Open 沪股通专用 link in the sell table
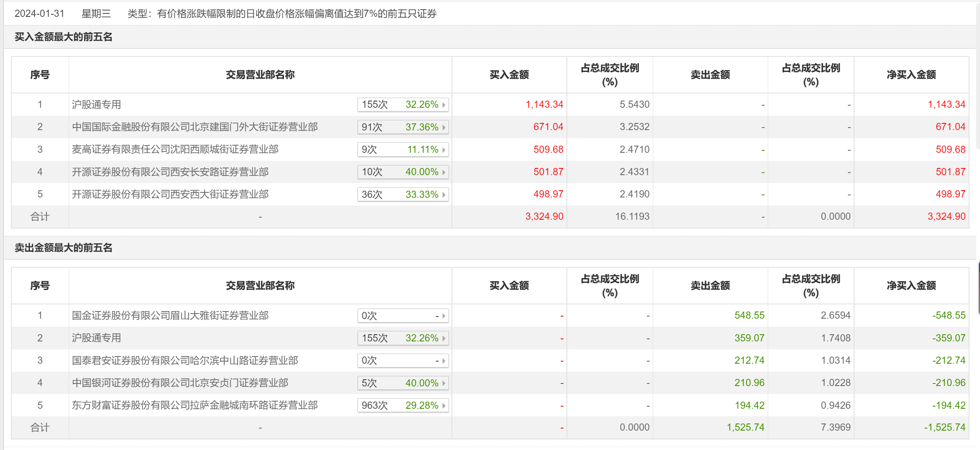 click(96, 338)
